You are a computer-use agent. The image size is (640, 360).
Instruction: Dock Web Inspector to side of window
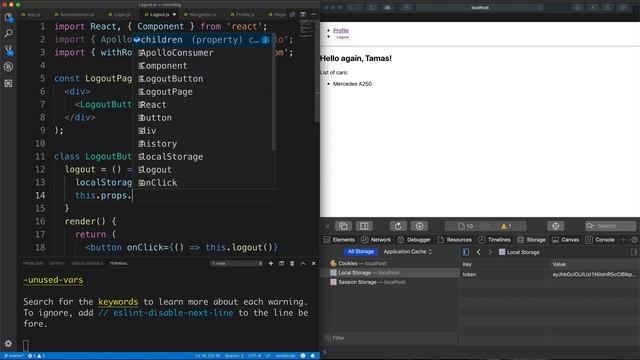click(364, 226)
